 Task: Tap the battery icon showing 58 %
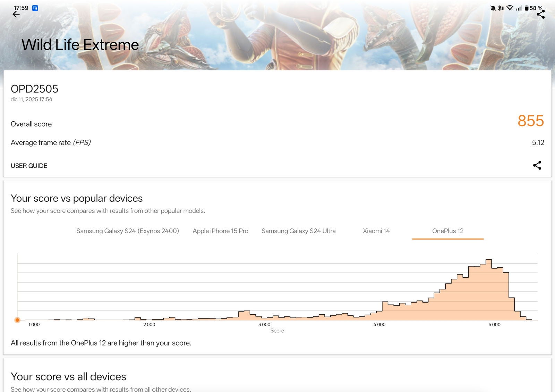[527, 8]
